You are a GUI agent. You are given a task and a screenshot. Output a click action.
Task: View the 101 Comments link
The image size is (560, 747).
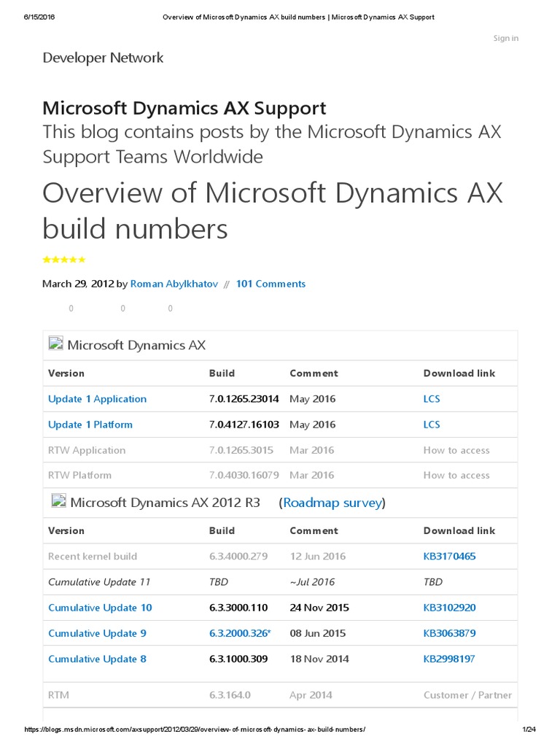[x=271, y=284]
